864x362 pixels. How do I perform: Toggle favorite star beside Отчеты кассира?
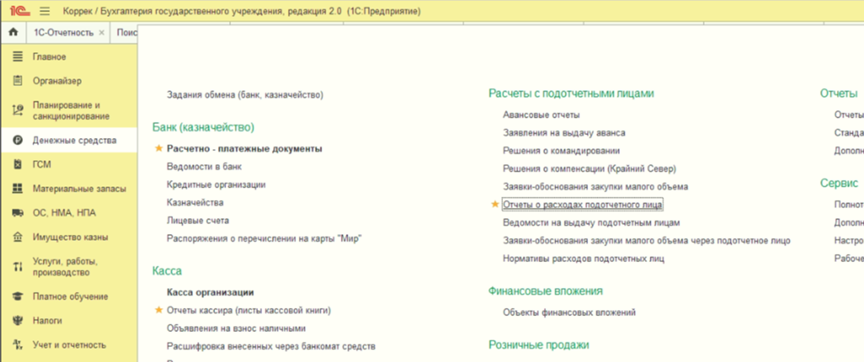click(159, 310)
